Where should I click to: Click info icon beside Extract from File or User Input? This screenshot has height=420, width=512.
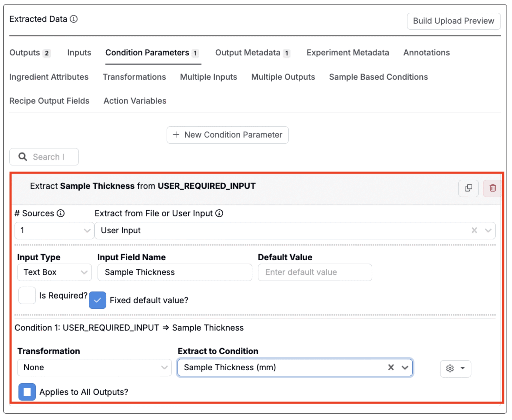[219, 213]
